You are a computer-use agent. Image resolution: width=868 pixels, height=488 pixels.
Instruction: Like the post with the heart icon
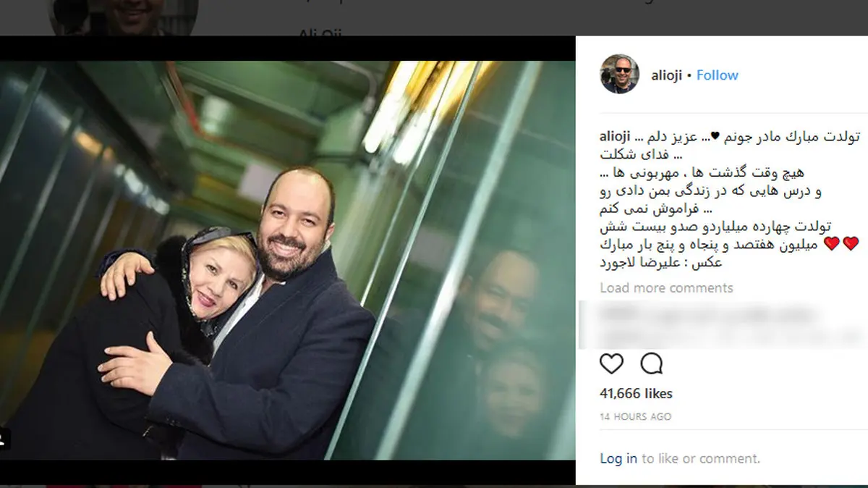[x=611, y=363]
